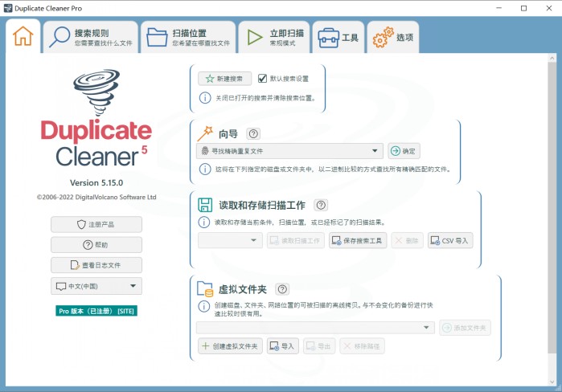The height and width of the screenshot is (392, 562).
Task: Click the virtual folder database icon
Action: 205,289
